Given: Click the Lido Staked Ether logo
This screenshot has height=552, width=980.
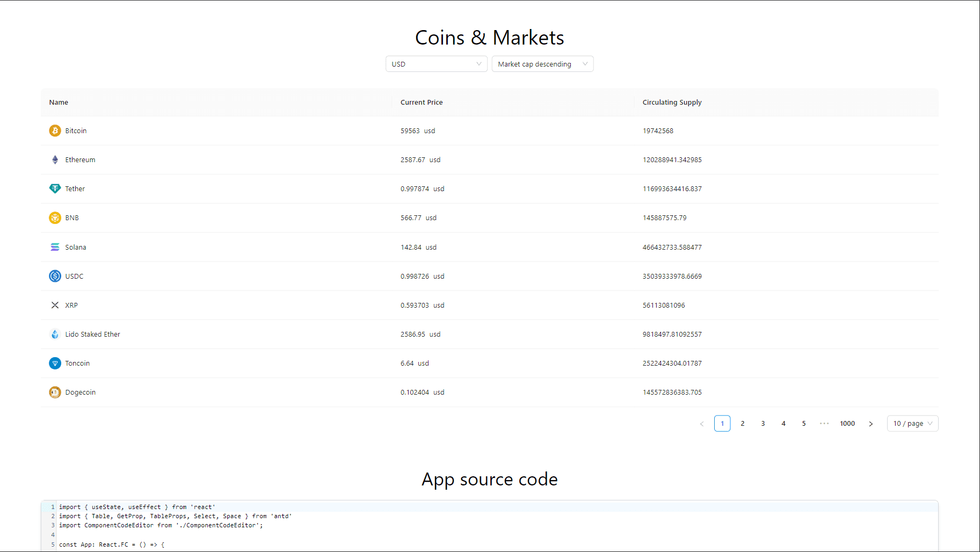Looking at the screenshot, I should tap(55, 334).
